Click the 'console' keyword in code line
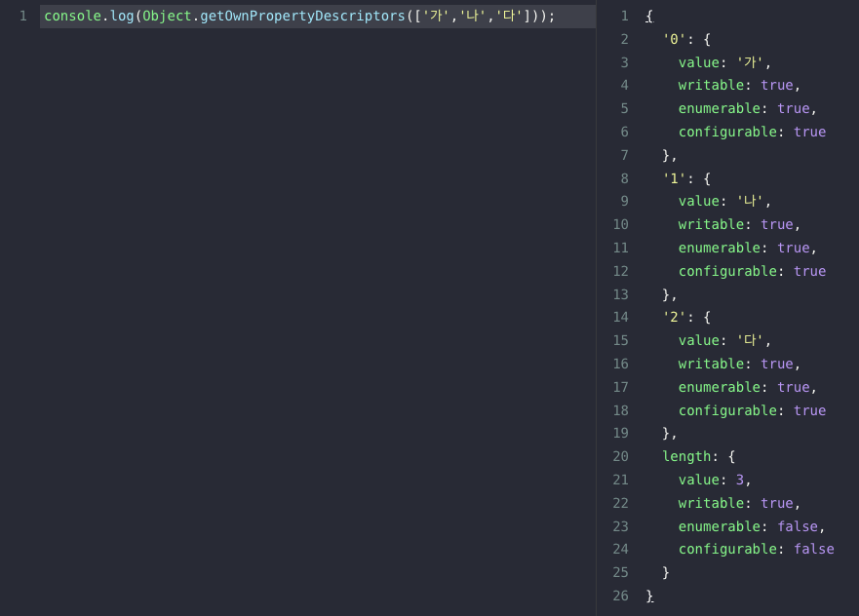The height and width of the screenshot is (616, 859). [73, 17]
